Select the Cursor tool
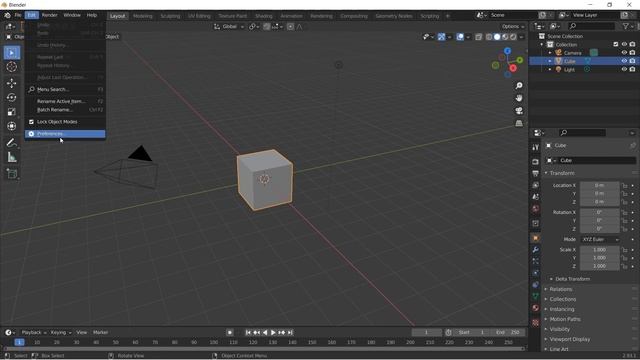 coord(11,67)
